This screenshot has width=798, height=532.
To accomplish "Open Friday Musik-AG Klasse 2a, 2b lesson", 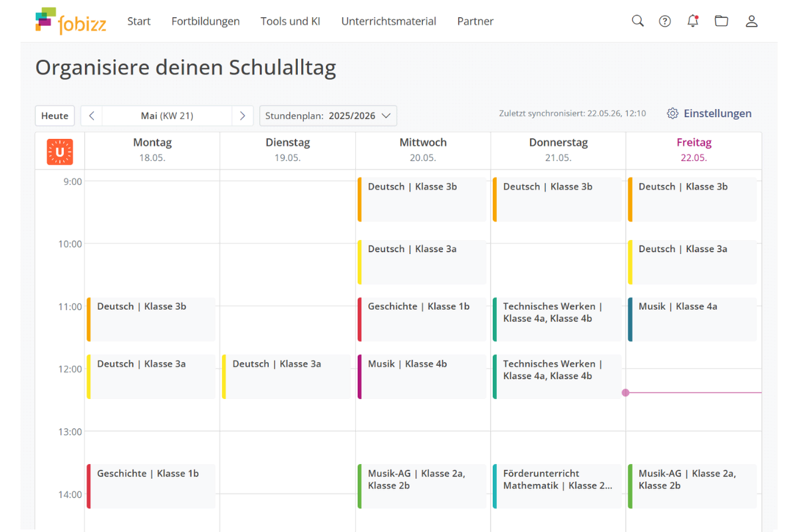I will pyautogui.click(x=692, y=486).
